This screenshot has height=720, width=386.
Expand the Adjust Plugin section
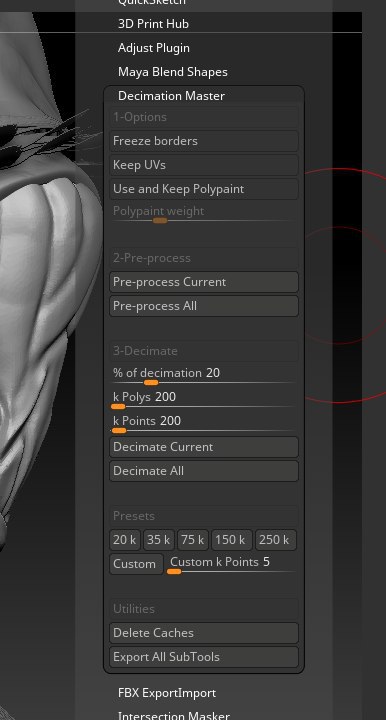coord(154,48)
